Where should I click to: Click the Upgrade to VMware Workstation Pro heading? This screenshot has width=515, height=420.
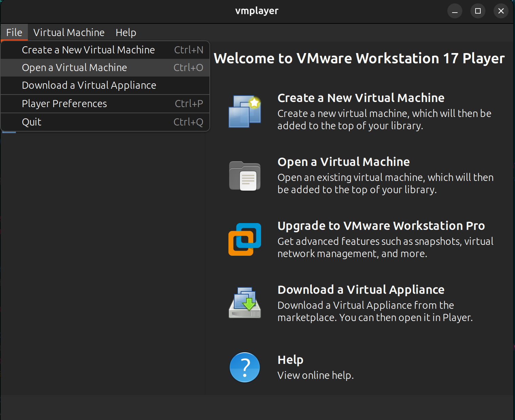(x=381, y=226)
